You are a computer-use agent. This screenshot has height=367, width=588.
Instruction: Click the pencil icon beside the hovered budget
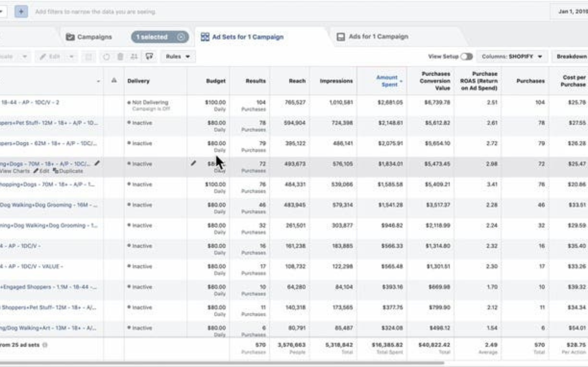click(x=194, y=163)
